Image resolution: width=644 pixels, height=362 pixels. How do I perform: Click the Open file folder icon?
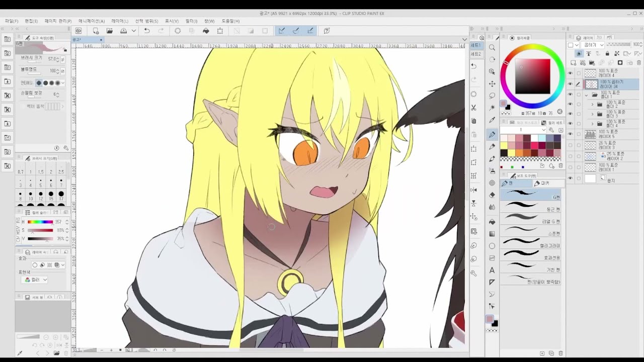[110, 31]
